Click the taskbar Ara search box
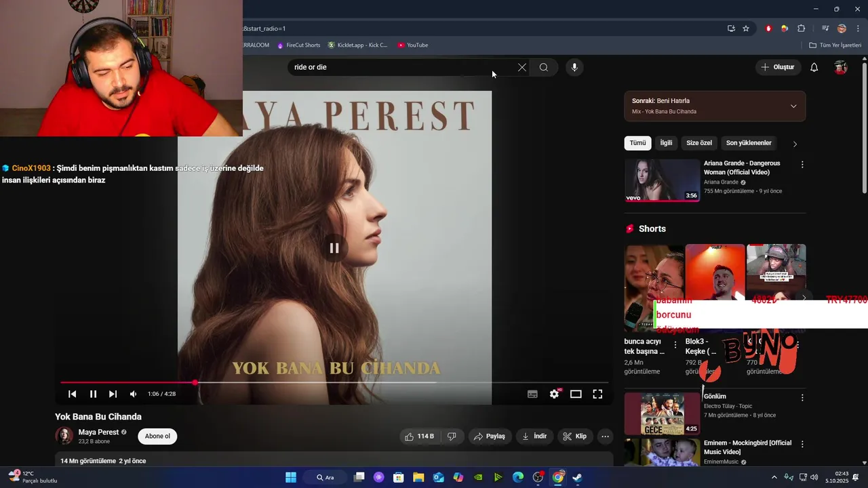The image size is (868, 488). click(x=326, y=477)
